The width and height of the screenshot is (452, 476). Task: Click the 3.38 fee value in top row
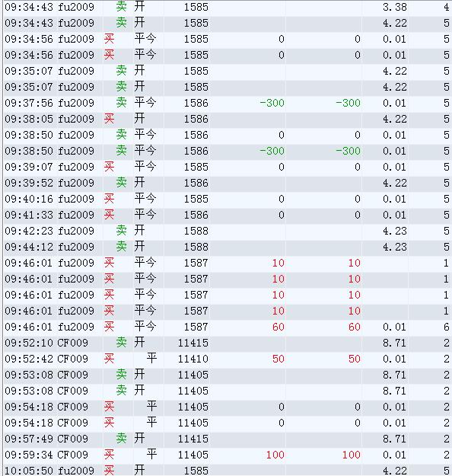point(394,7)
